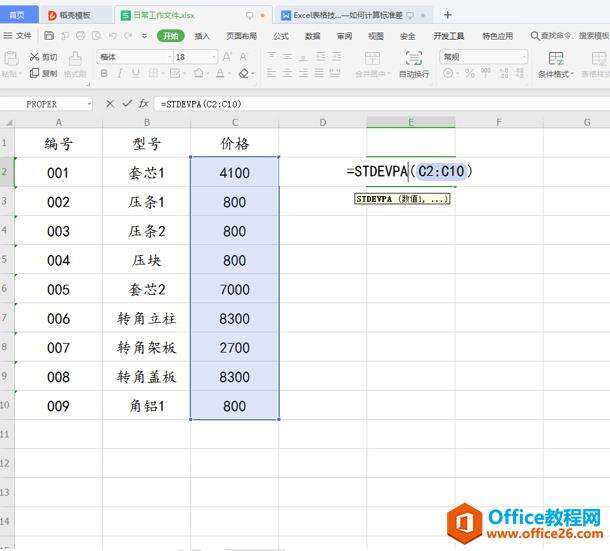Click the Percent style icon

470,73
